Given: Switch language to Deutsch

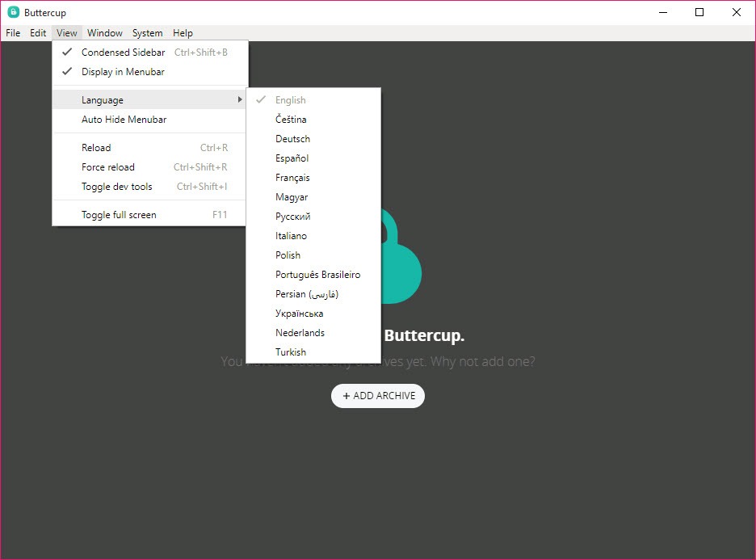Looking at the screenshot, I should click(x=313, y=138).
